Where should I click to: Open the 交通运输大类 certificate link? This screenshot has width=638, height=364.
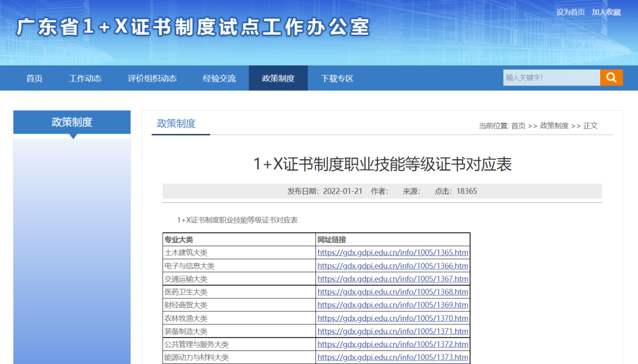click(x=393, y=278)
